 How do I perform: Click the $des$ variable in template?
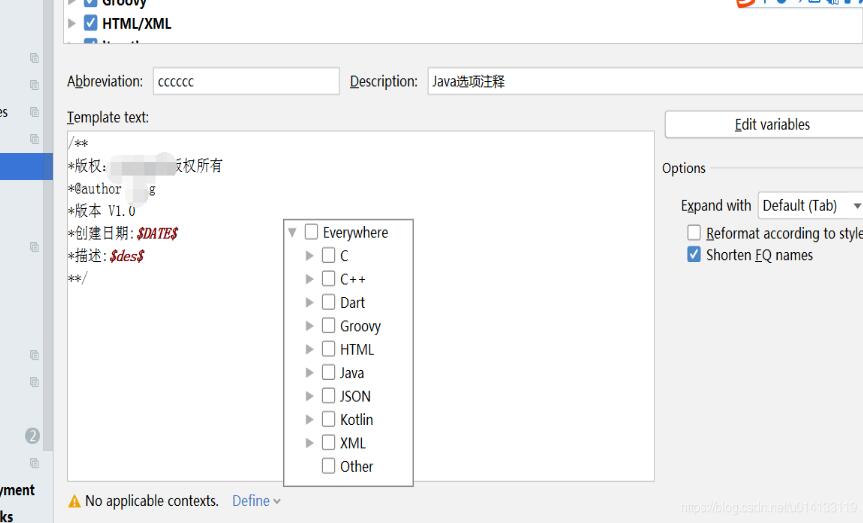tap(127, 256)
